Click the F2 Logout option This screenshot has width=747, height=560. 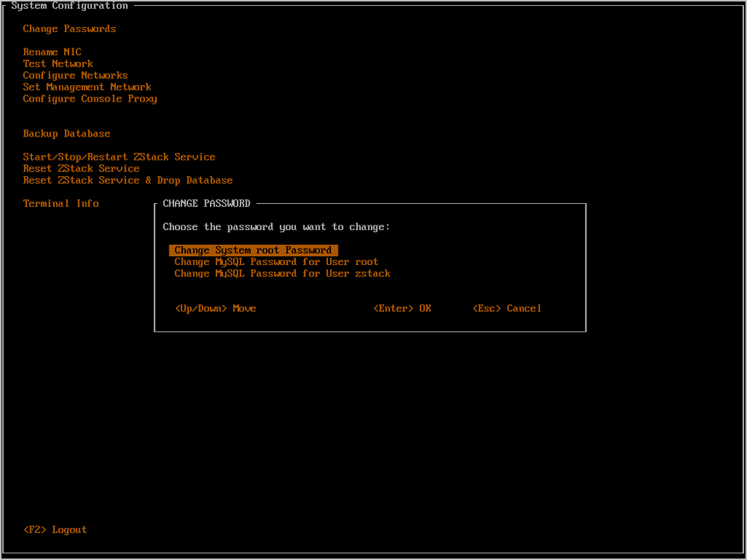pyautogui.click(x=55, y=530)
